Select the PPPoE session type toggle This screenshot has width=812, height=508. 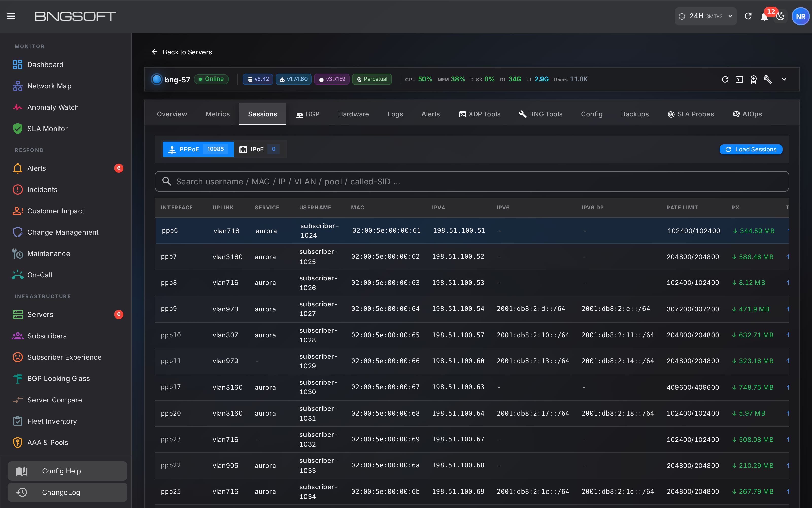(x=198, y=149)
